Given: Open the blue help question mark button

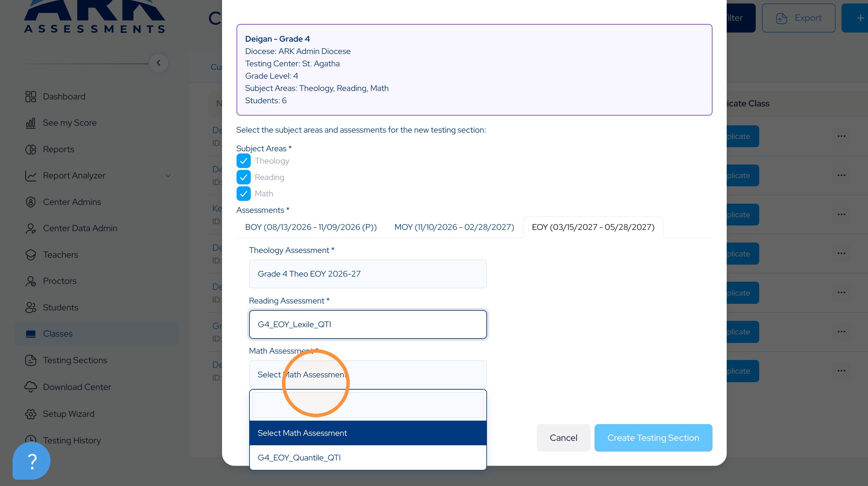Looking at the screenshot, I should pos(31,461).
